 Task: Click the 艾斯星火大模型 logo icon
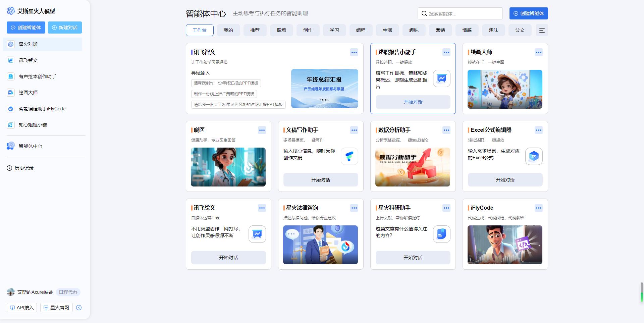click(11, 11)
